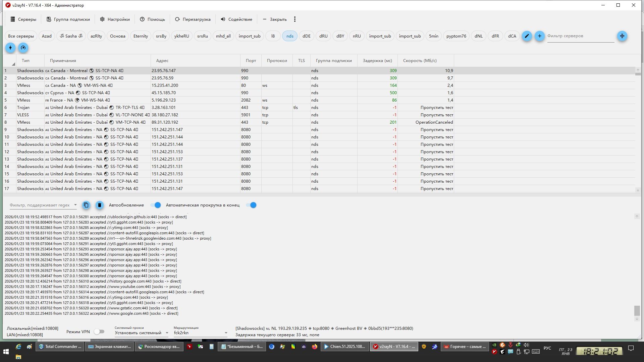Select the dCA group tab
644x362 pixels.
click(x=512, y=36)
